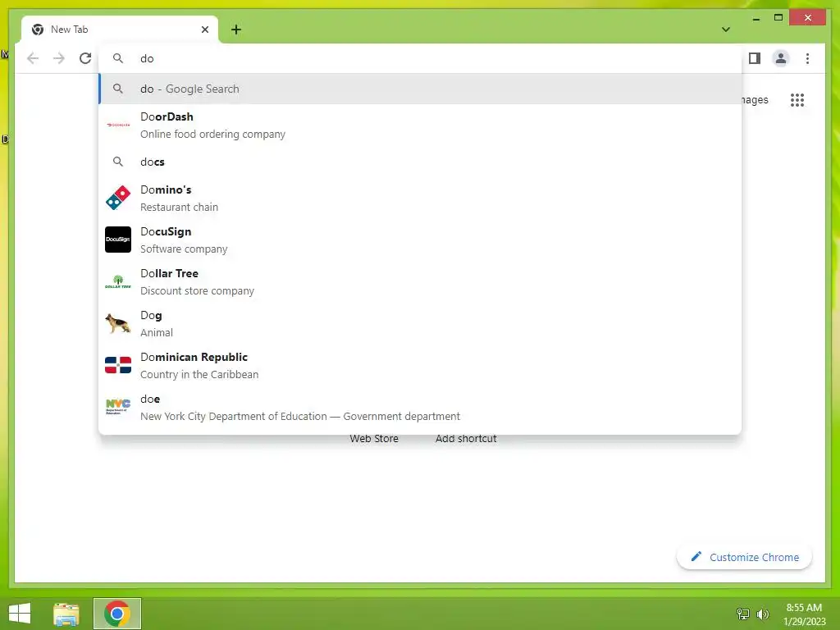Open a new tab with plus button

click(236, 30)
